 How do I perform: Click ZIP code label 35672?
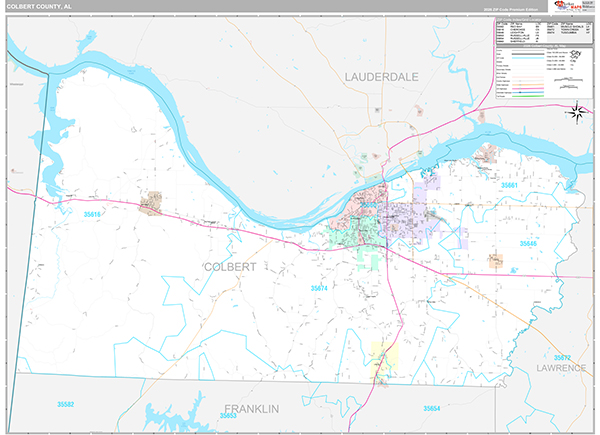[x=562, y=358]
